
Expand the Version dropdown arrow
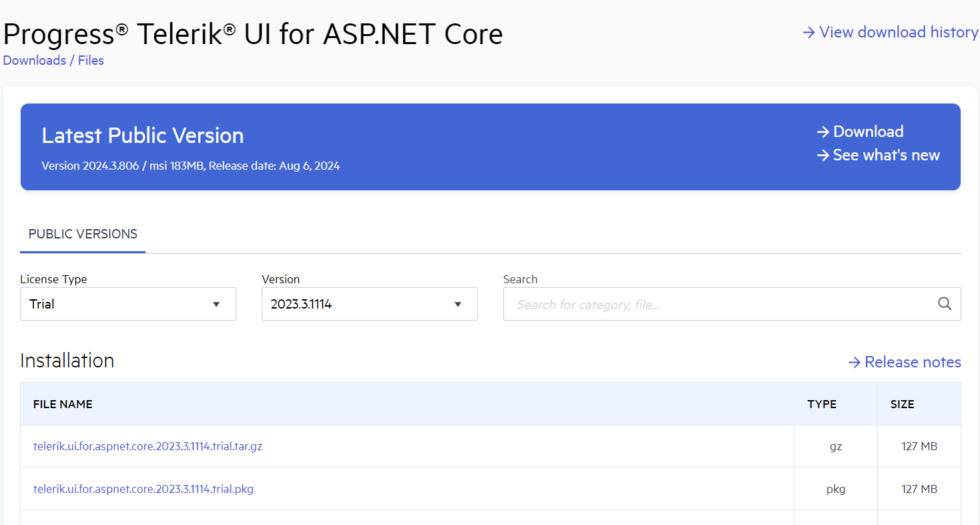pos(458,305)
